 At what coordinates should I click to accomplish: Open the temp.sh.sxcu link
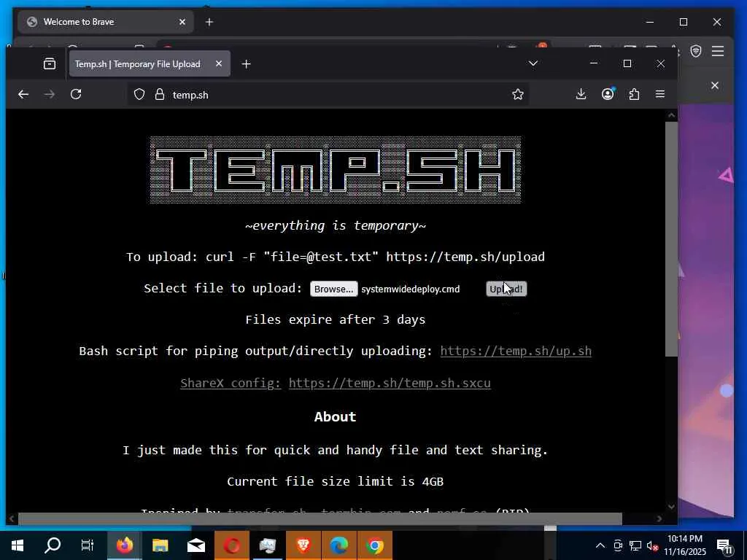(390, 383)
